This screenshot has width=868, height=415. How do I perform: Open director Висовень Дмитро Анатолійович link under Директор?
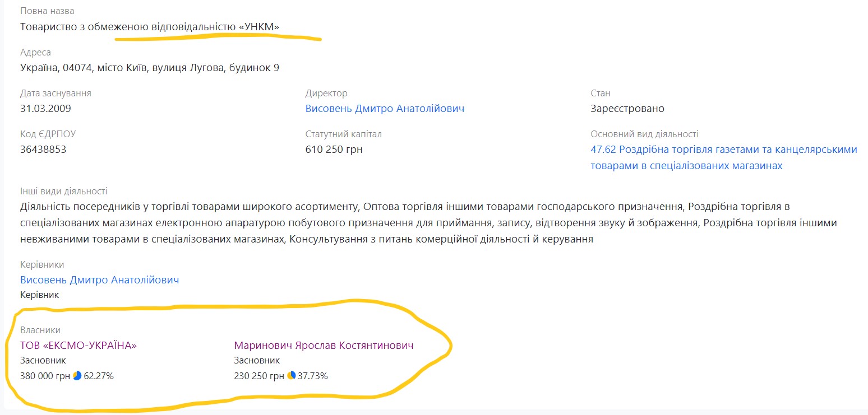pyautogui.click(x=385, y=109)
